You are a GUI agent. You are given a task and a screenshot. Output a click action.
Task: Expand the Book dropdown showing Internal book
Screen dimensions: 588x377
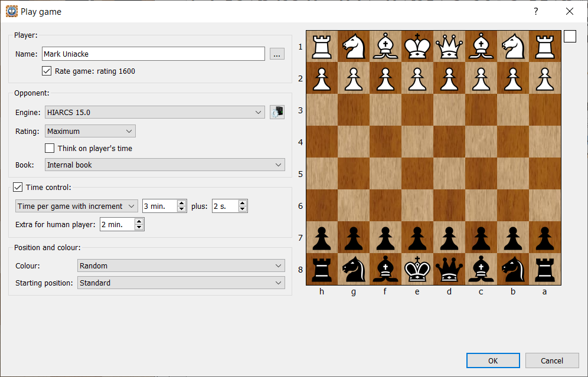[x=165, y=165]
